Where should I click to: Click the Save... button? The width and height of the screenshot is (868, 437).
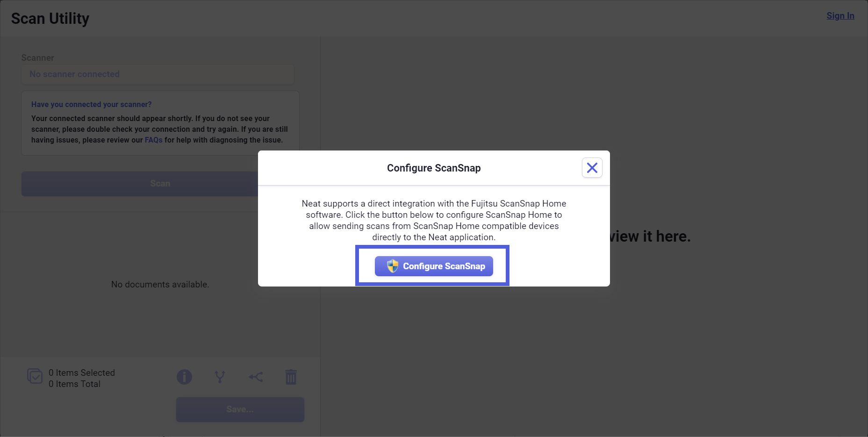[x=240, y=409]
